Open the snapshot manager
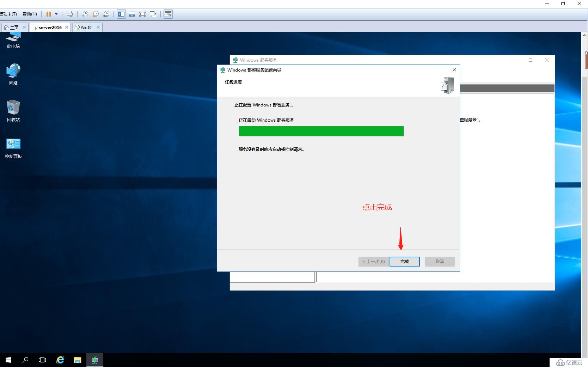 pyautogui.click(x=106, y=14)
